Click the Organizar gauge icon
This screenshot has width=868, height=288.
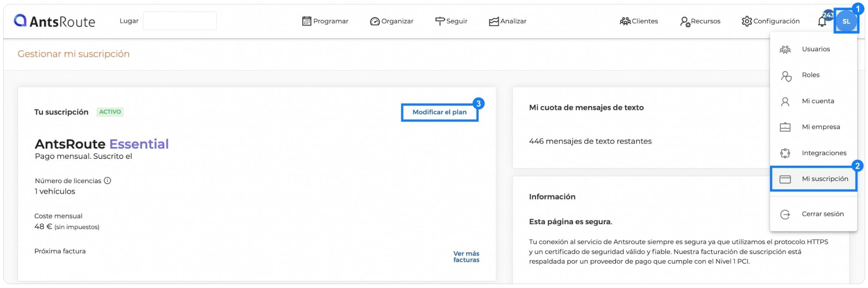click(375, 22)
